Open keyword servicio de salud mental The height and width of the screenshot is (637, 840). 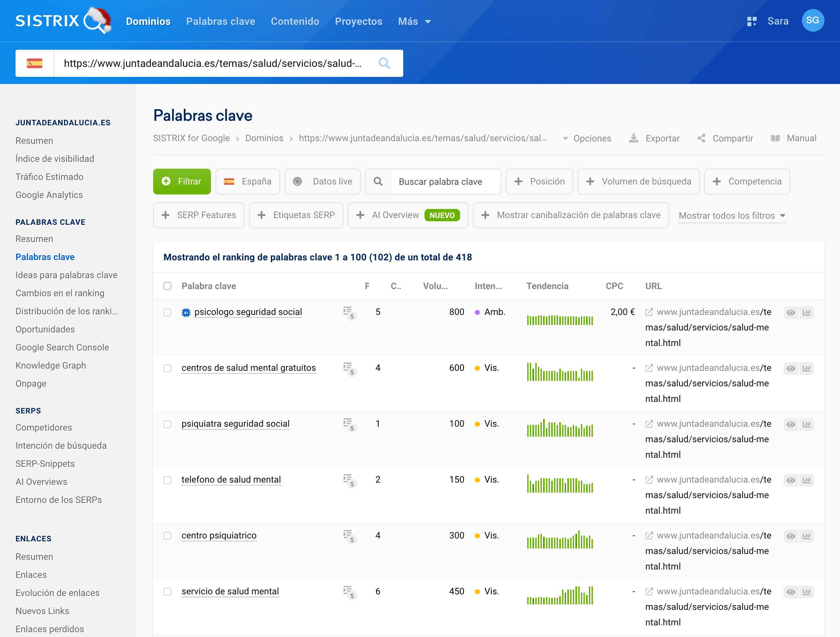click(x=230, y=591)
